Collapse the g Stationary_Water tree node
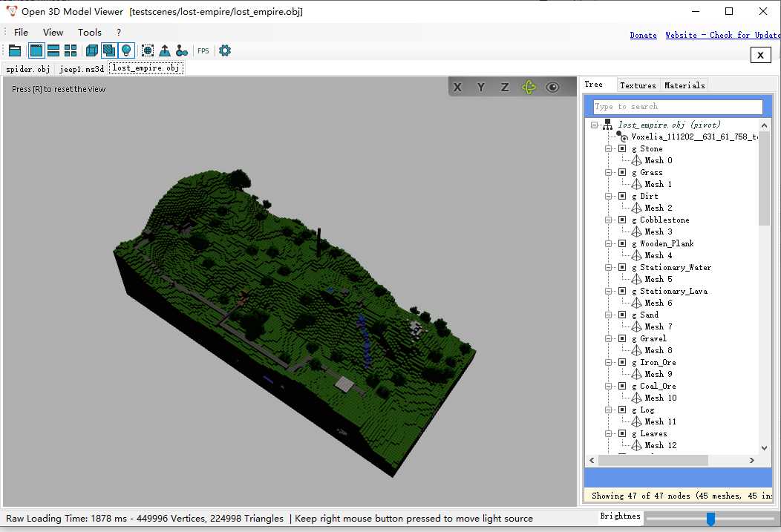The width and height of the screenshot is (781, 532). coord(608,267)
